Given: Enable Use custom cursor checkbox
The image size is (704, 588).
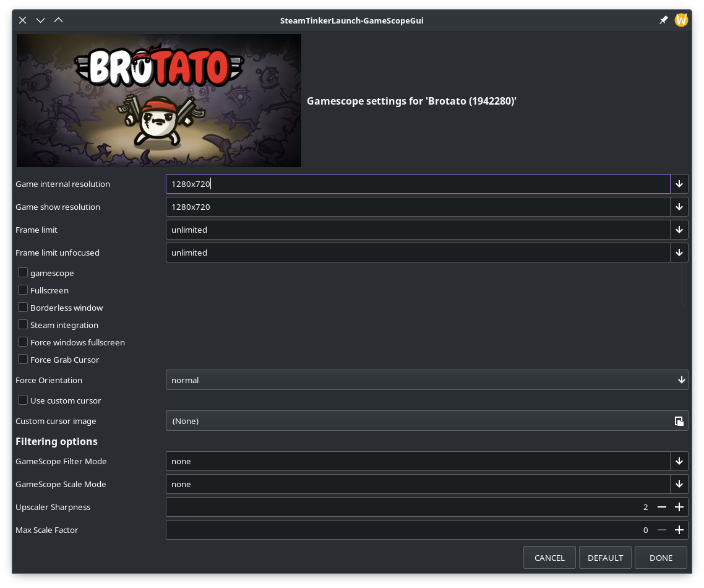Looking at the screenshot, I should (23, 400).
